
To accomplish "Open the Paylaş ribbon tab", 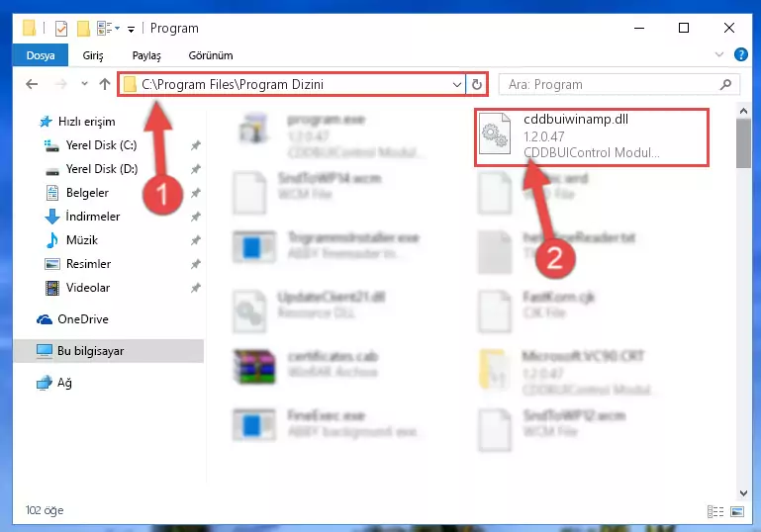I will (x=146, y=55).
